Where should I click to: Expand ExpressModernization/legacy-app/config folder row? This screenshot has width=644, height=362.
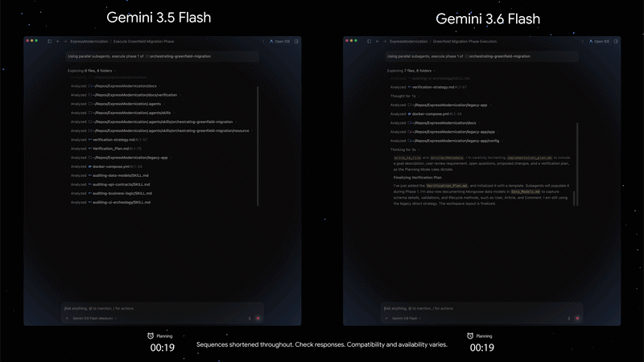(x=446, y=141)
